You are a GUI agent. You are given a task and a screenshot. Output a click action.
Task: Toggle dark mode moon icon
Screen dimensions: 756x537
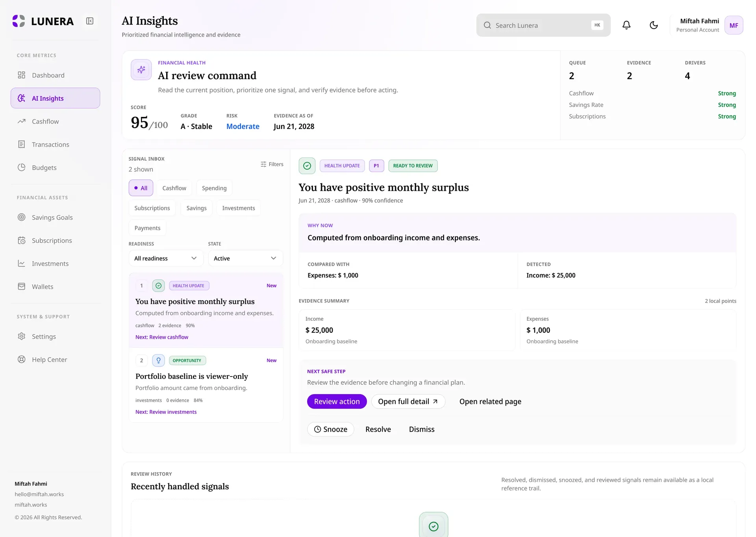[x=654, y=25]
